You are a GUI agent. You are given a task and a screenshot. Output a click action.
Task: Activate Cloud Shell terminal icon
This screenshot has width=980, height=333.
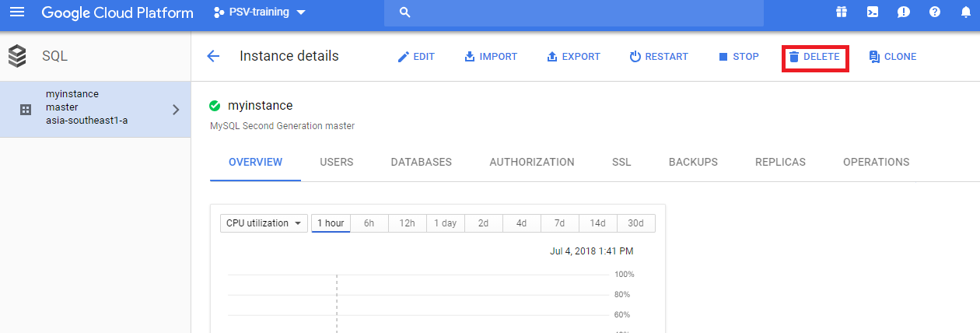pyautogui.click(x=873, y=12)
